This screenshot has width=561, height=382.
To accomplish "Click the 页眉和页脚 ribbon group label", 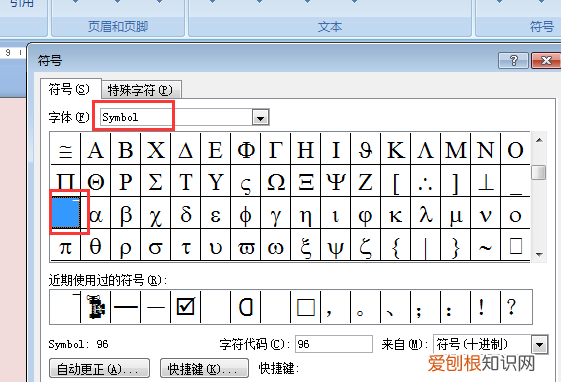I will coord(118,26).
